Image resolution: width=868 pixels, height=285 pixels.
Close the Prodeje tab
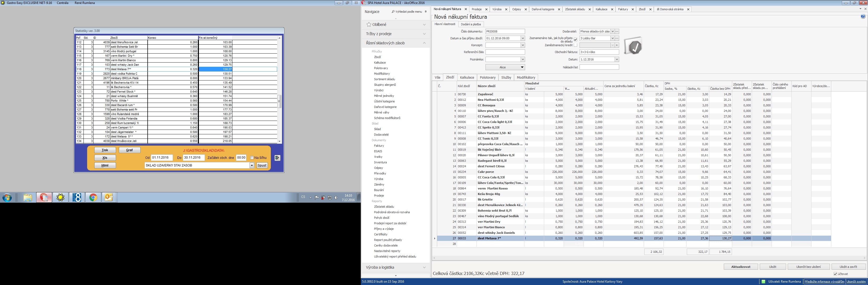(x=486, y=9)
